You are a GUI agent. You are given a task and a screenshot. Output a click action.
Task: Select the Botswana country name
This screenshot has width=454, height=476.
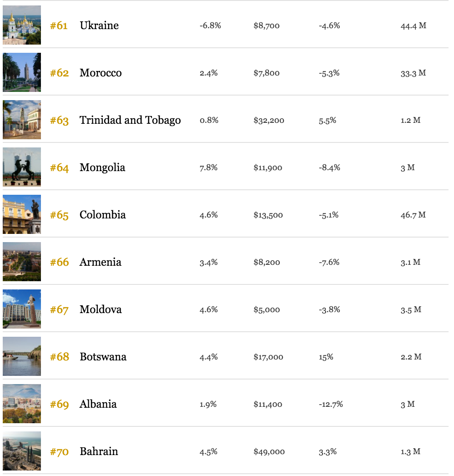tap(103, 357)
